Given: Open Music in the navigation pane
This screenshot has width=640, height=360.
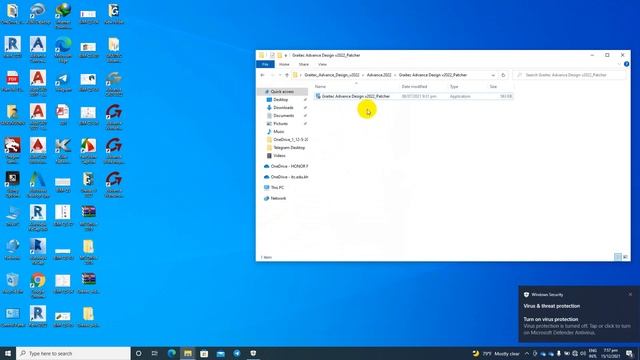Looking at the screenshot, I should [278, 131].
